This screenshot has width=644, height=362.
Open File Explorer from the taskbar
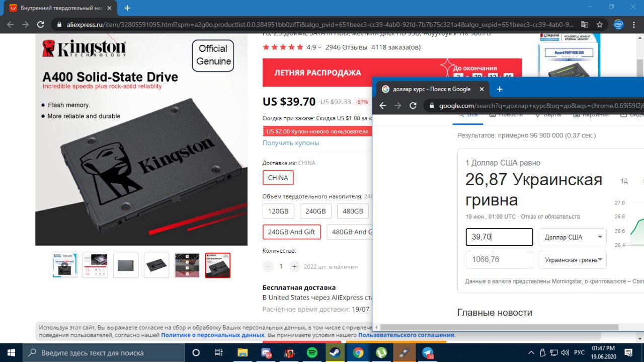click(243, 352)
